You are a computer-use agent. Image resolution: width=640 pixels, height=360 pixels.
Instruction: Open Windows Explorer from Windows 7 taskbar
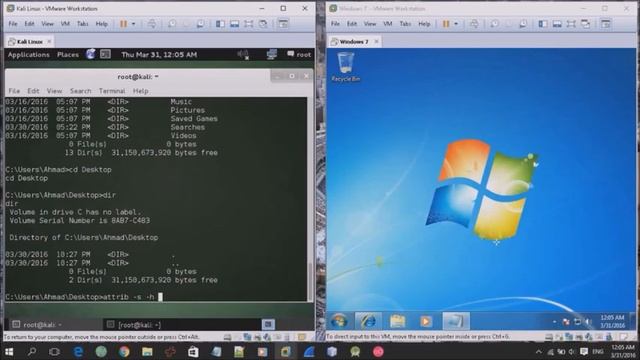click(397, 321)
